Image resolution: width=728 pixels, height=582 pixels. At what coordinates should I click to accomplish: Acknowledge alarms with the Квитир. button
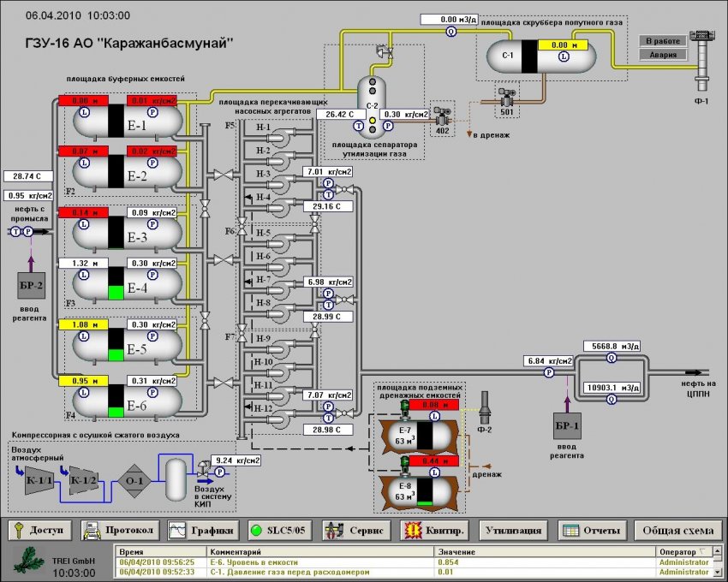[435, 530]
